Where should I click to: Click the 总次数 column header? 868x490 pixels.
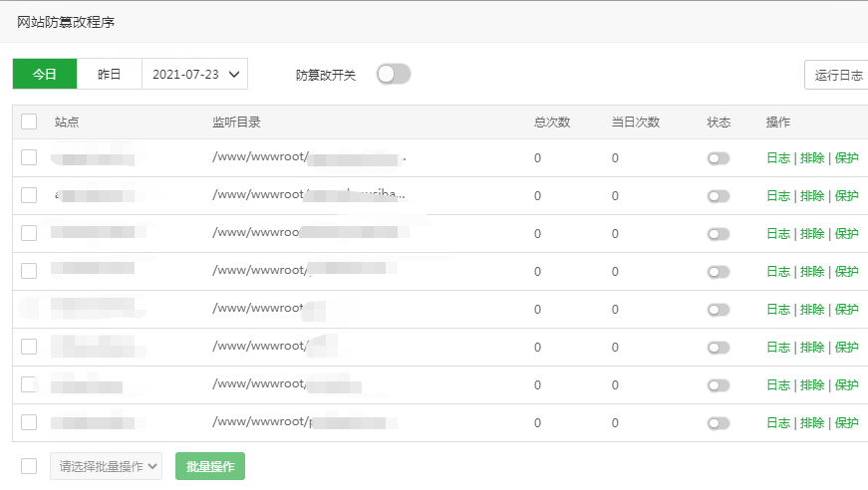(x=552, y=122)
